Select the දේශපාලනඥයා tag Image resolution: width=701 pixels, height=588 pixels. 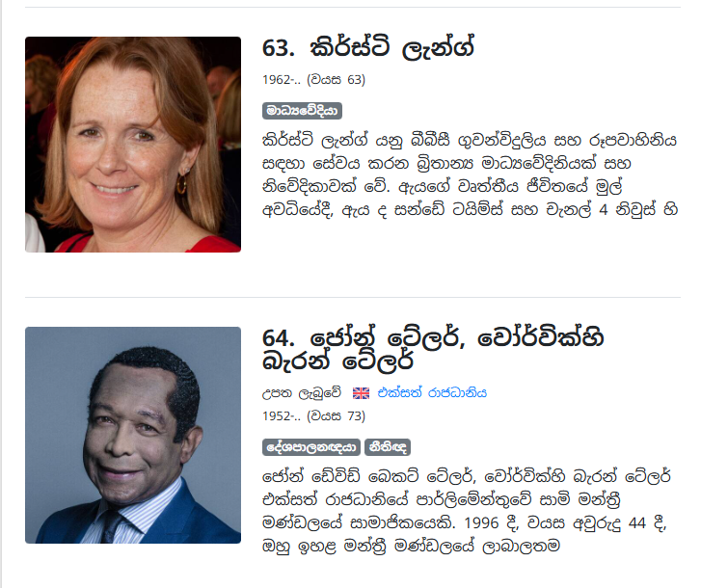tap(311, 447)
